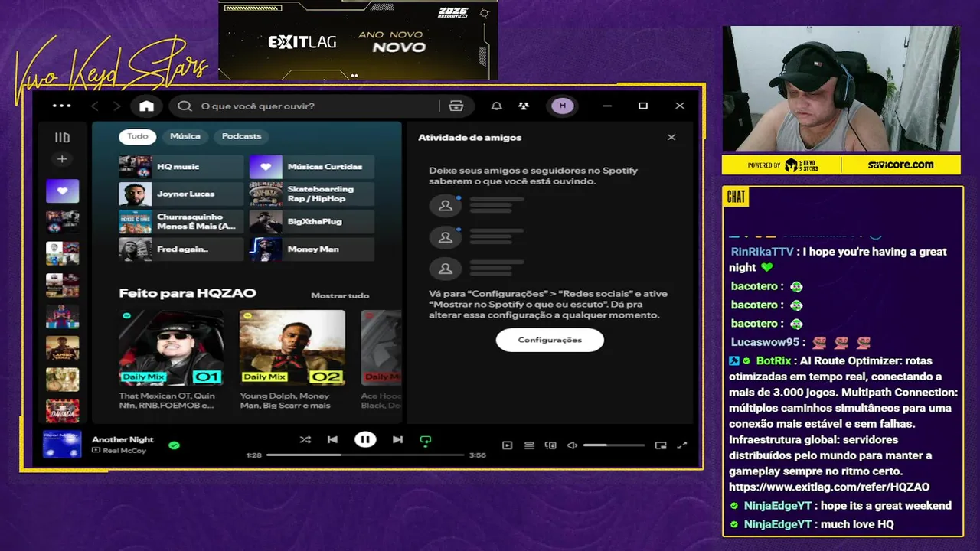Click exitlag.com refer link in chat
The image size is (980, 551).
click(829, 487)
